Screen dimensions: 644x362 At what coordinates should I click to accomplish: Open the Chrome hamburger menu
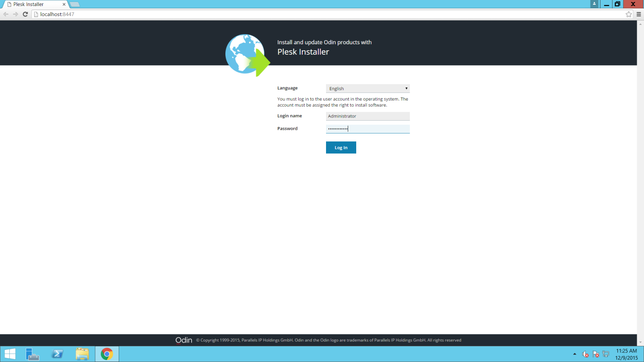639,14
